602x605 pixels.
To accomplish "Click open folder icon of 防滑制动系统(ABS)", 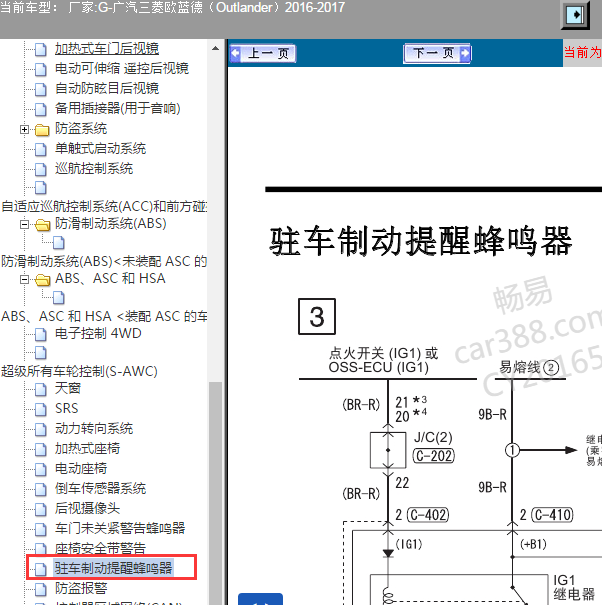I will click(42, 225).
